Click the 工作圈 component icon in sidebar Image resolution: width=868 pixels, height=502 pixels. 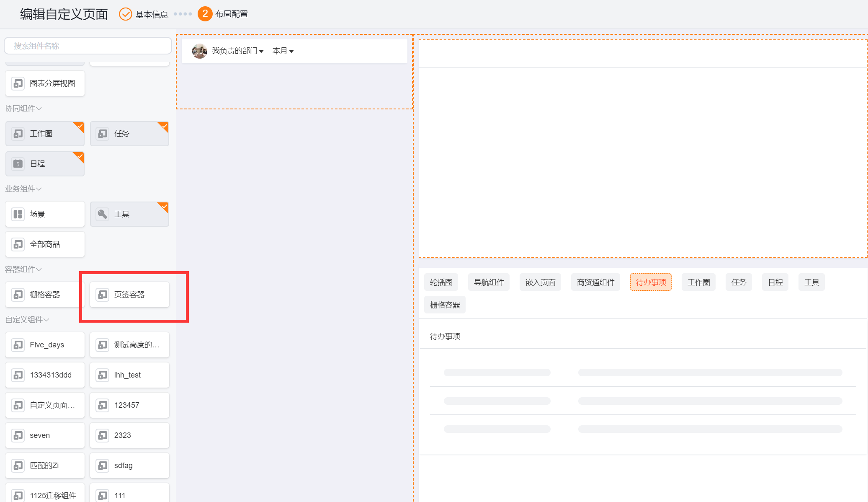(x=18, y=134)
